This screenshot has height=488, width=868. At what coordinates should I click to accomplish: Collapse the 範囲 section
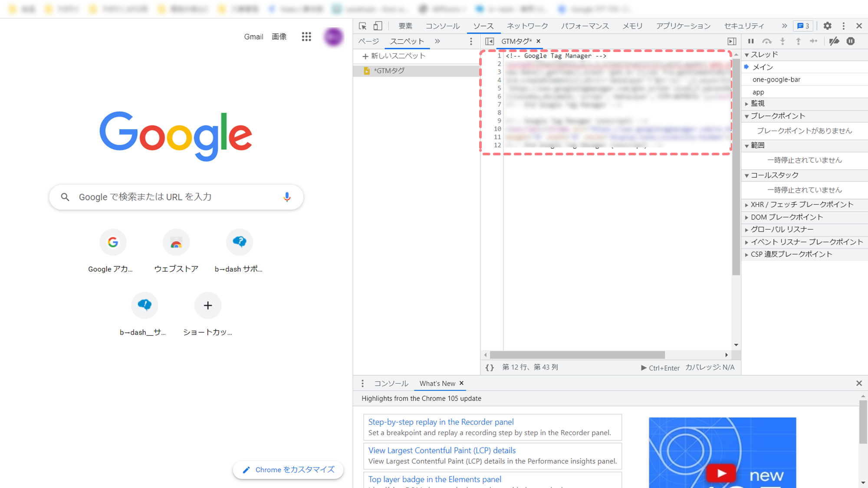805,146
